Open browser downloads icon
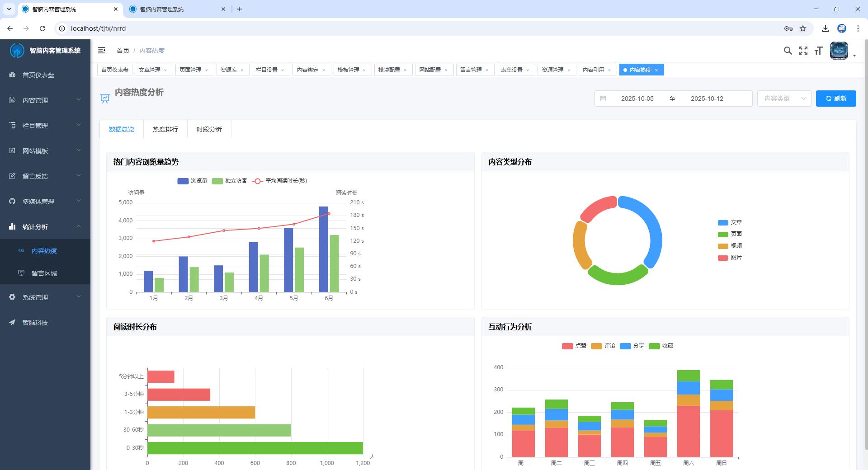Viewport: 868px width, 470px height. [825, 28]
